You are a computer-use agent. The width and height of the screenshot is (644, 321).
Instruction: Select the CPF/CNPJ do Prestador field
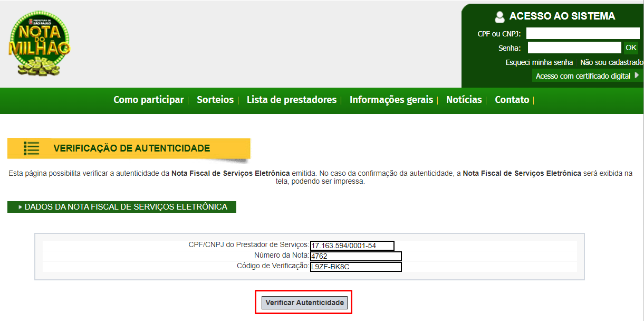(x=352, y=246)
